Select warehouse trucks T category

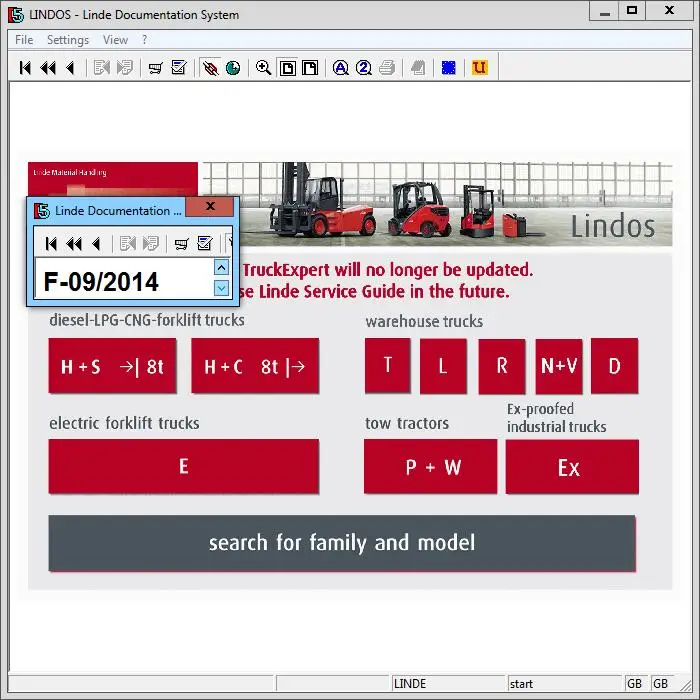pyautogui.click(x=388, y=366)
